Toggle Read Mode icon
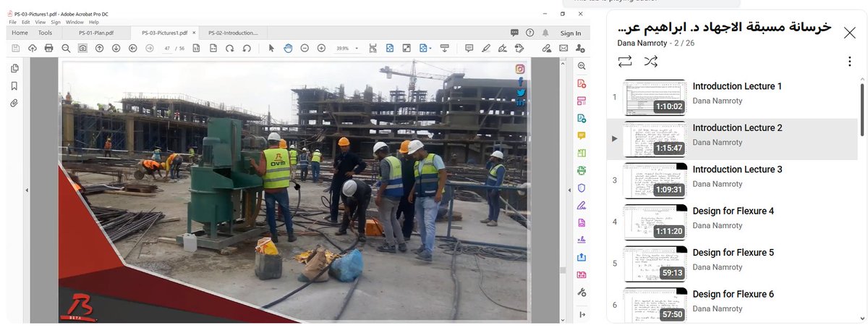The width and height of the screenshot is (868, 328). tap(444, 48)
